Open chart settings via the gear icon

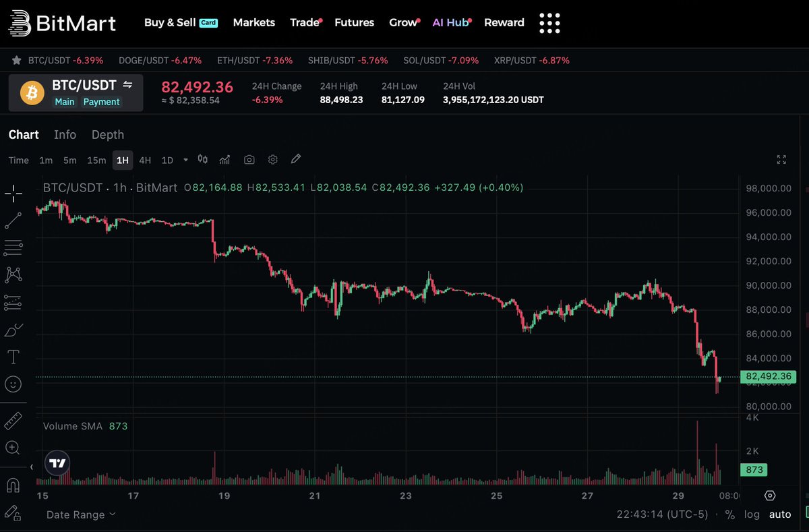(x=272, y=160)
